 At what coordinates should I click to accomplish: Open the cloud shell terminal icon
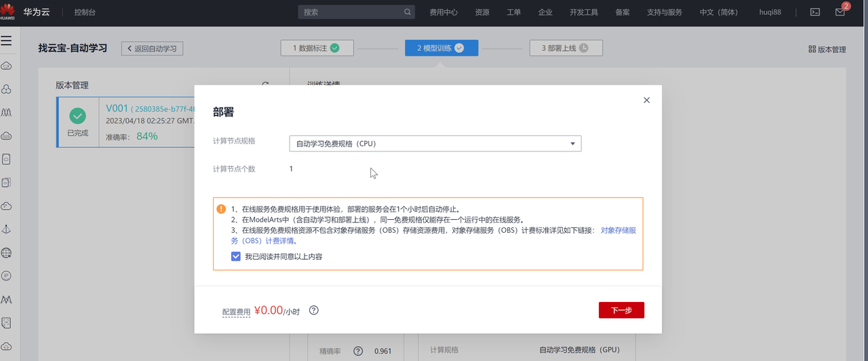point(816,12)
